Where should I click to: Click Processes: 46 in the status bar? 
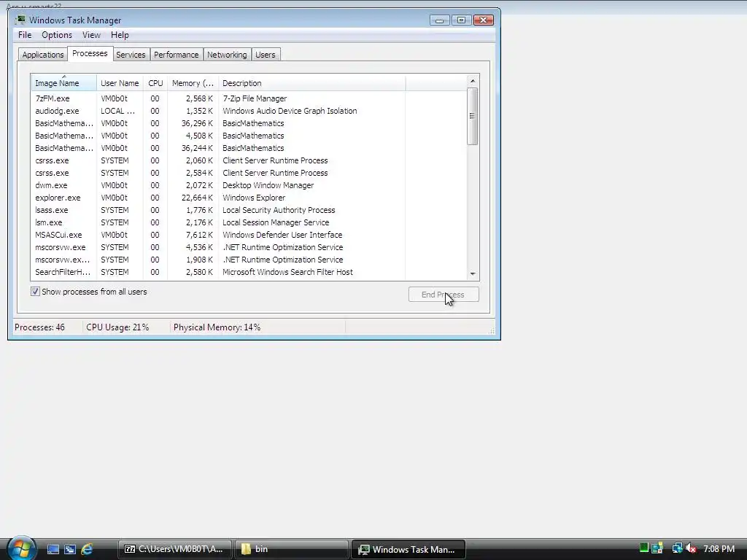[39, 327]
